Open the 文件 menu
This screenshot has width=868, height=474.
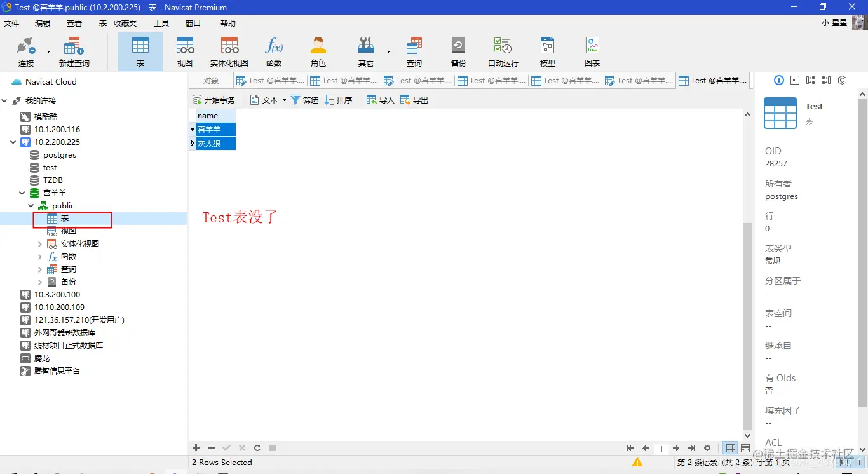(x=12, y=23)
